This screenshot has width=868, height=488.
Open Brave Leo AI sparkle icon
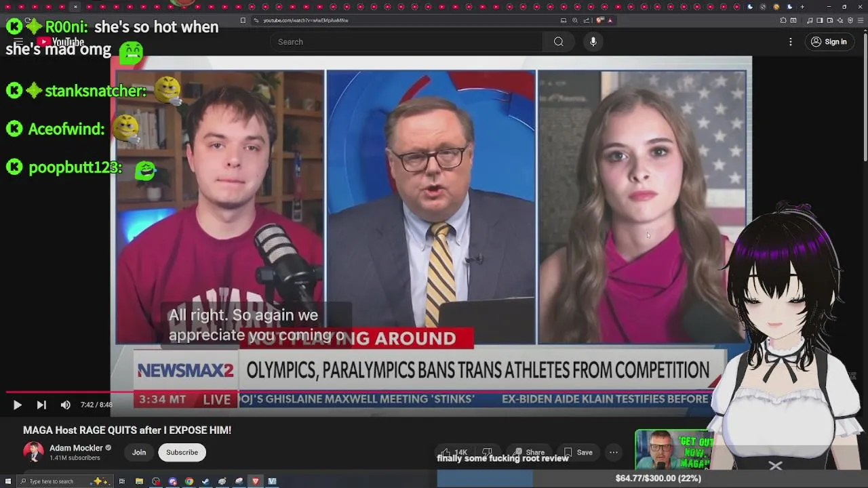(840, 20)
